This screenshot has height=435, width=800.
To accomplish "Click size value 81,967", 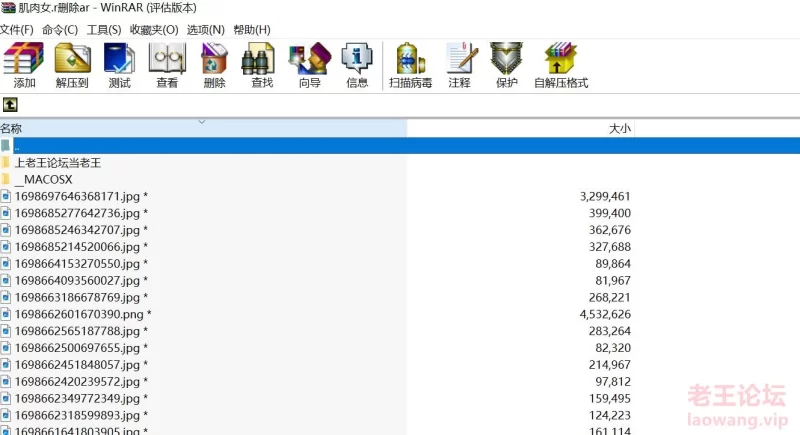I will coord(613,280).
